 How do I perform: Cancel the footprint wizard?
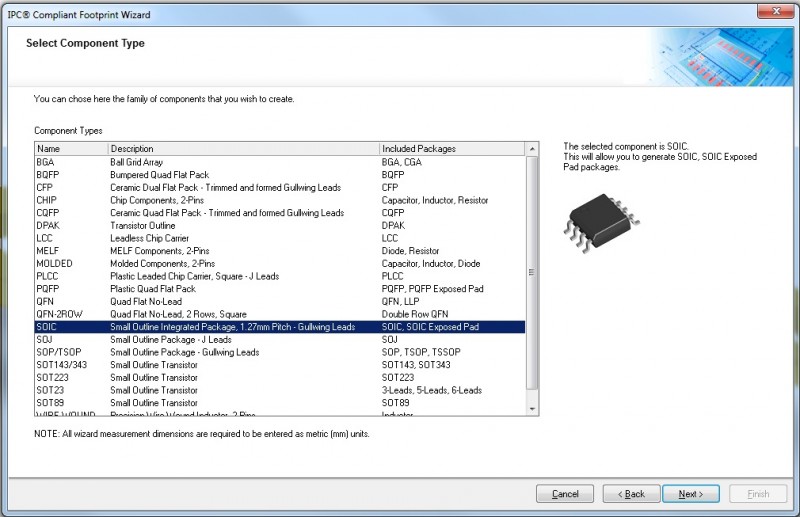click(565, 494)
